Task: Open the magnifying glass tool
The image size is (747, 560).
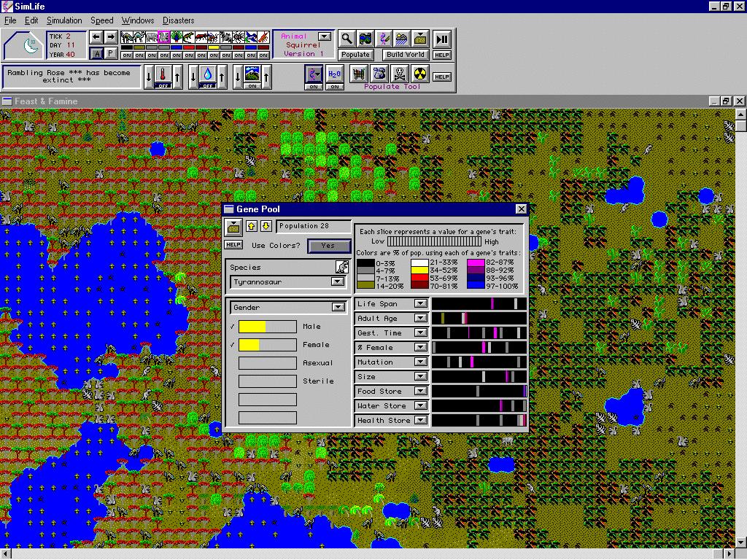Action: click(x=347, y=39)
